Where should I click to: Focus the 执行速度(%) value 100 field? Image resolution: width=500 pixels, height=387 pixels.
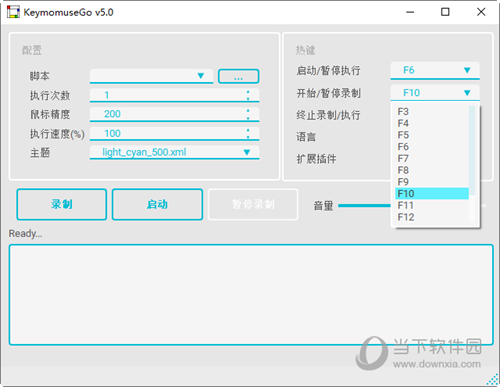tap(174, 134)
